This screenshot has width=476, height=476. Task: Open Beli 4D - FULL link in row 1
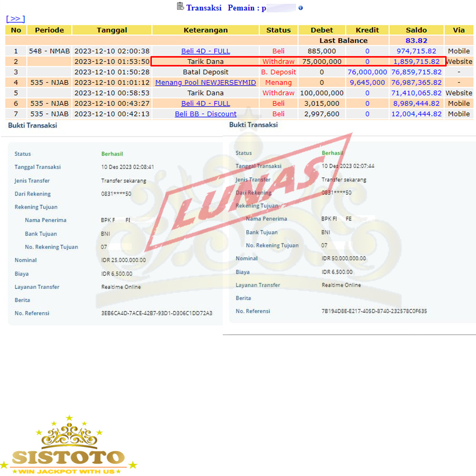point(206,51)
